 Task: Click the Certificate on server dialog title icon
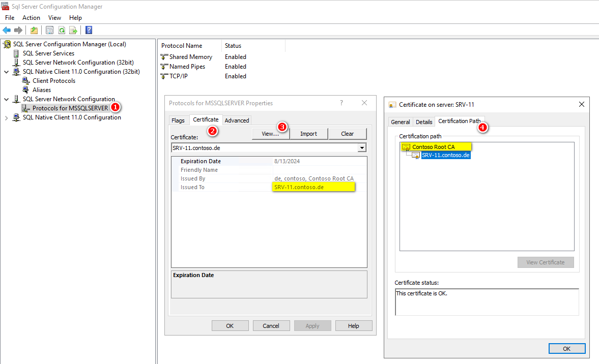392,105
